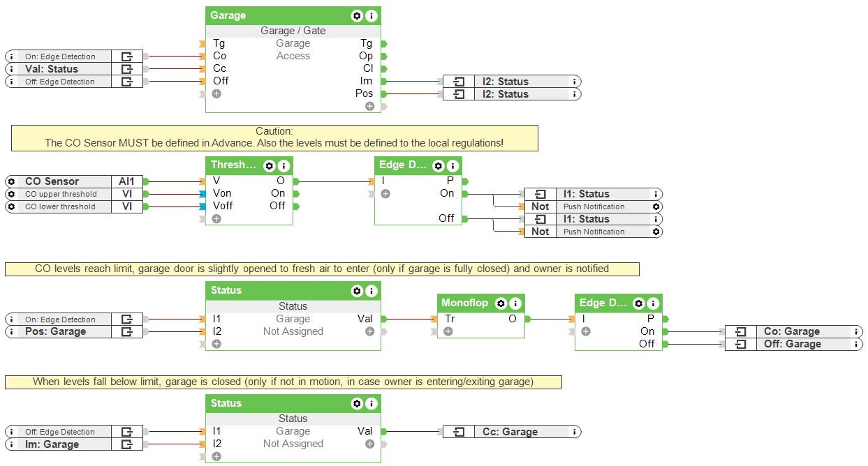
Task: Click the Pos: Garage input reference
Action: 56,332
